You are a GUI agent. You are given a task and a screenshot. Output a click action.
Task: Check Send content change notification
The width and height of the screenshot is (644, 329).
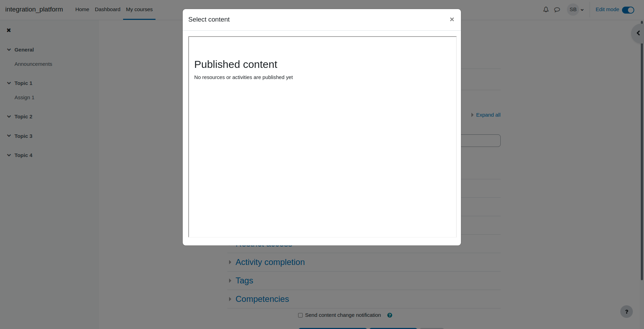coord(300,315)
